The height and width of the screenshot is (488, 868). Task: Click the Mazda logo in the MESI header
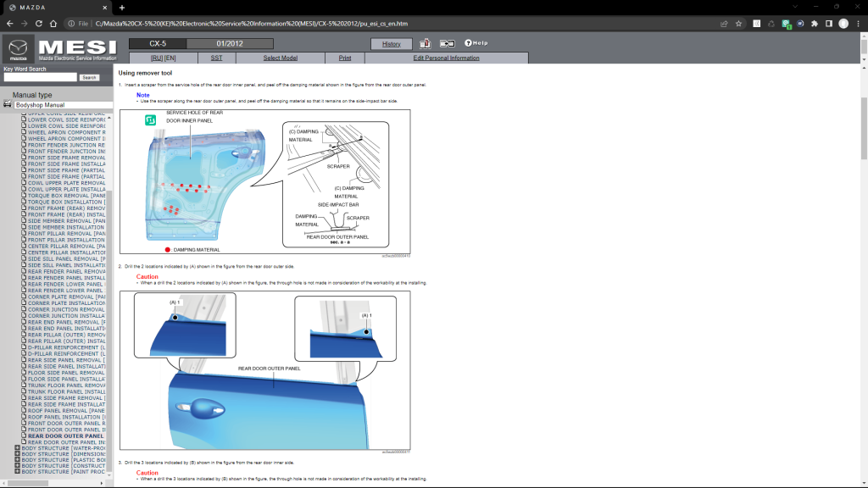click(19, 49)
